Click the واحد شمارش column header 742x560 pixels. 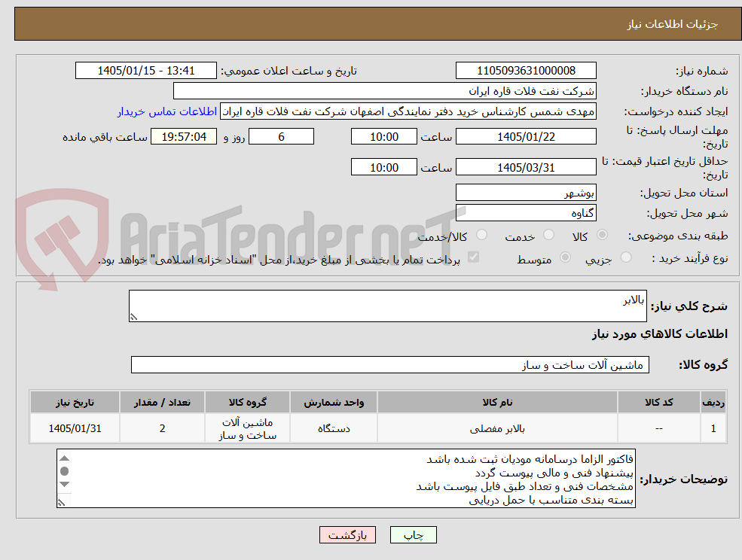coord(334,403)
